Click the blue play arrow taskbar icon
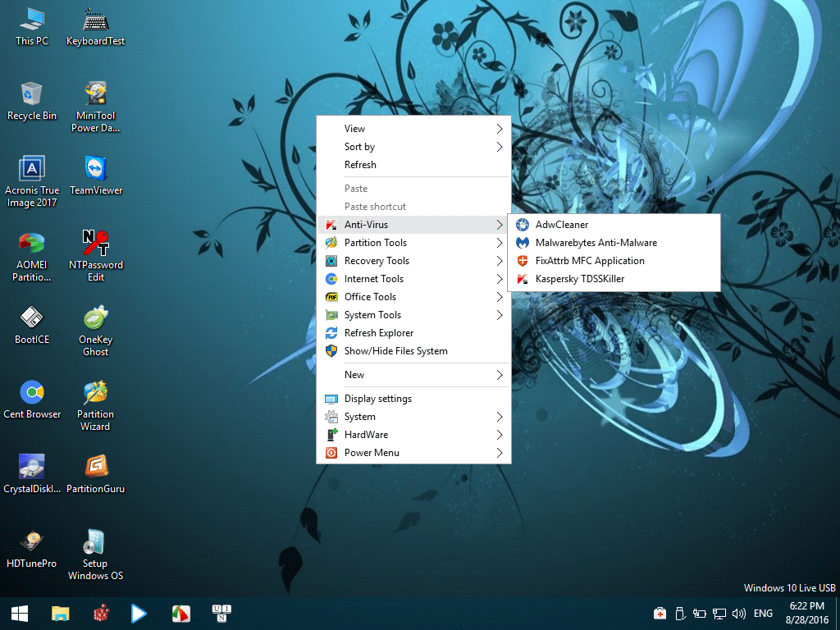840x630 pixels. (x=139, y=614)
